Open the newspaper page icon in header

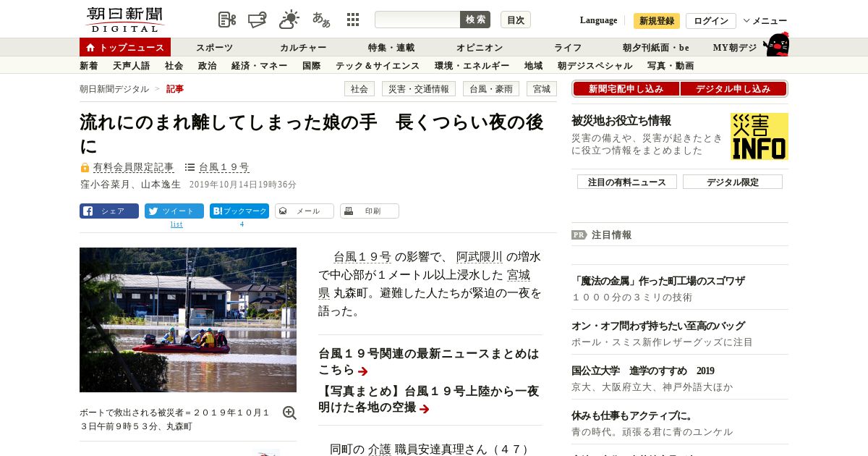click(227, 20)
